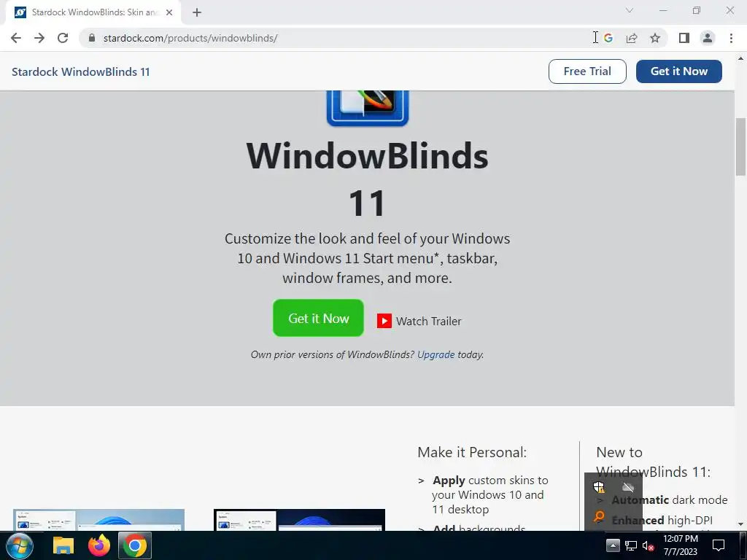Launch Firefox from taskbar

[x=99, y=545]
